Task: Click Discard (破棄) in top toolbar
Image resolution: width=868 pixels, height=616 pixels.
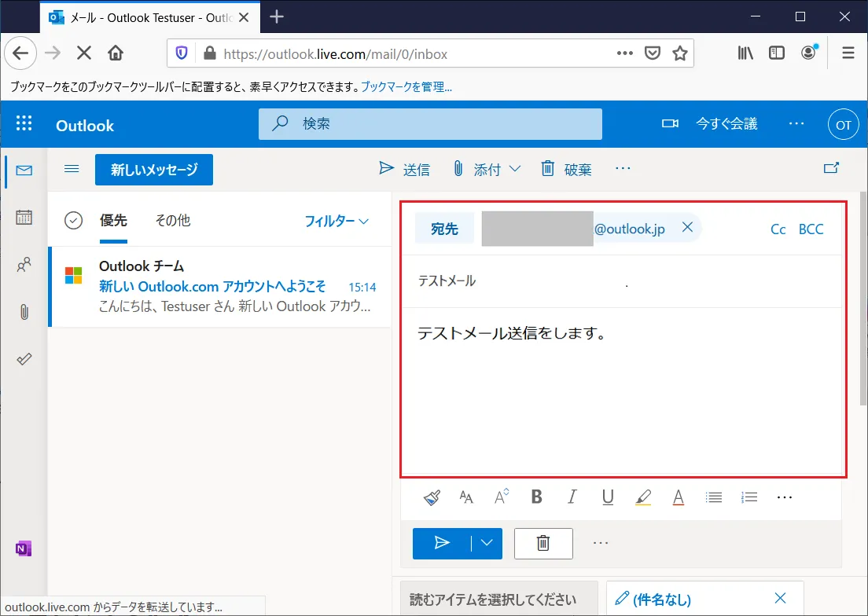Action: pos(566,169)
